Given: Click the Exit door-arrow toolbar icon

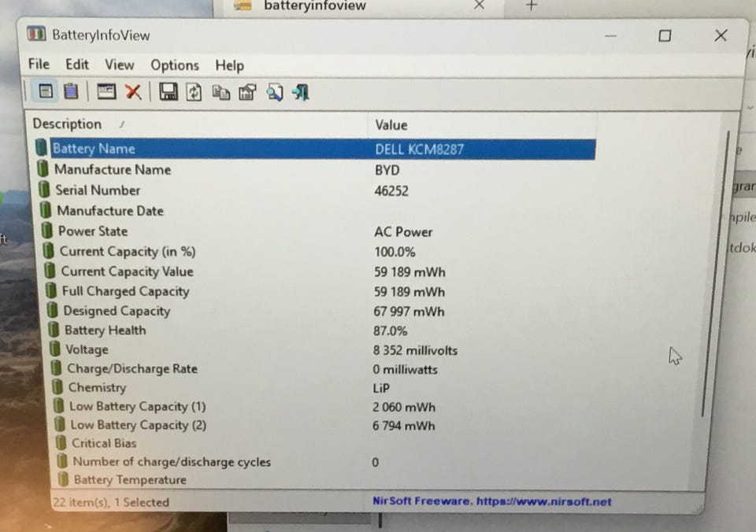Looking at the screenshot, I should pos(300,93).
